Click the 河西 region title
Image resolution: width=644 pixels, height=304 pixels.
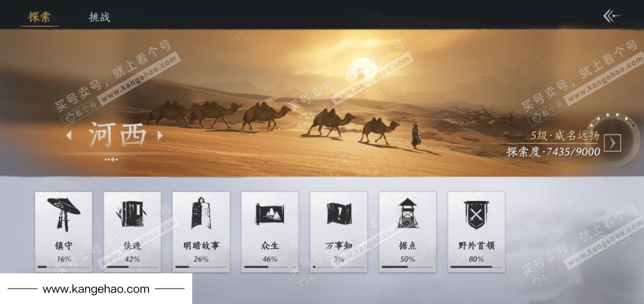[117, 135]
